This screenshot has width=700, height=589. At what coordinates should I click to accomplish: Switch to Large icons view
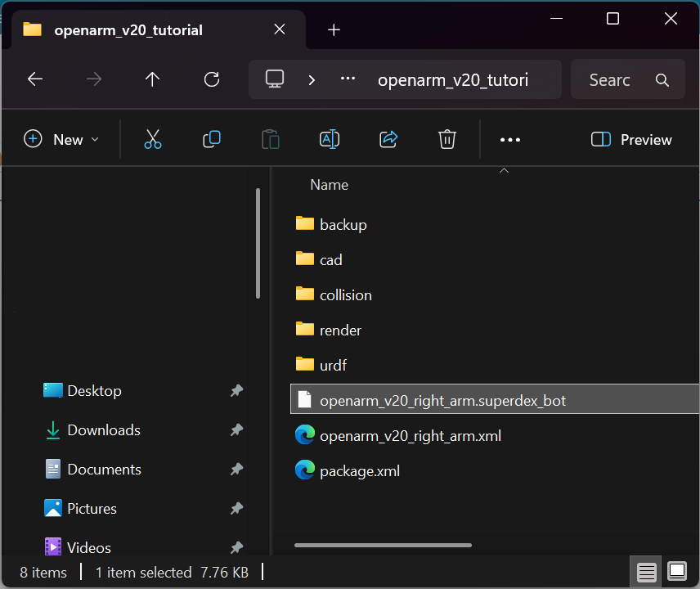point(677,571)
